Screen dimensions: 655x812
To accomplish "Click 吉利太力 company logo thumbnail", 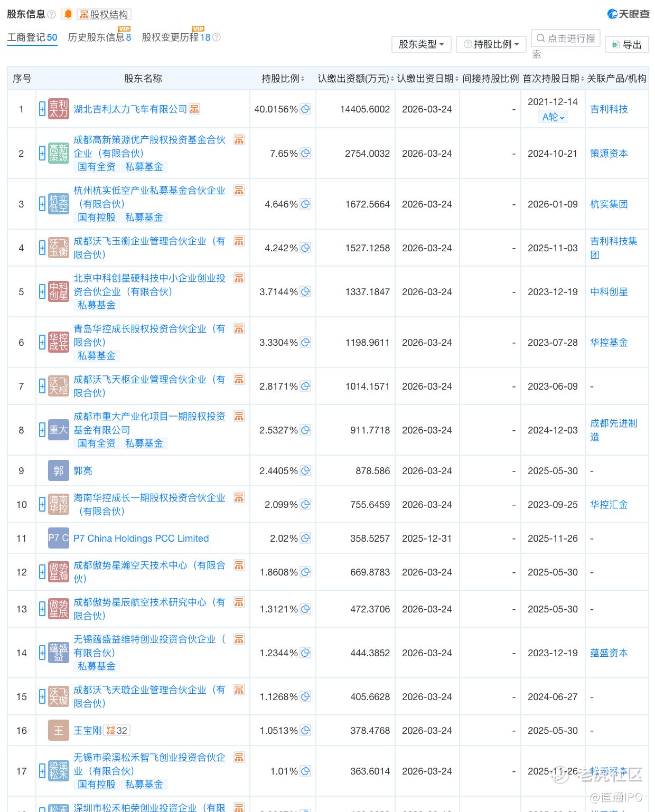I will (x=59, y=109).
